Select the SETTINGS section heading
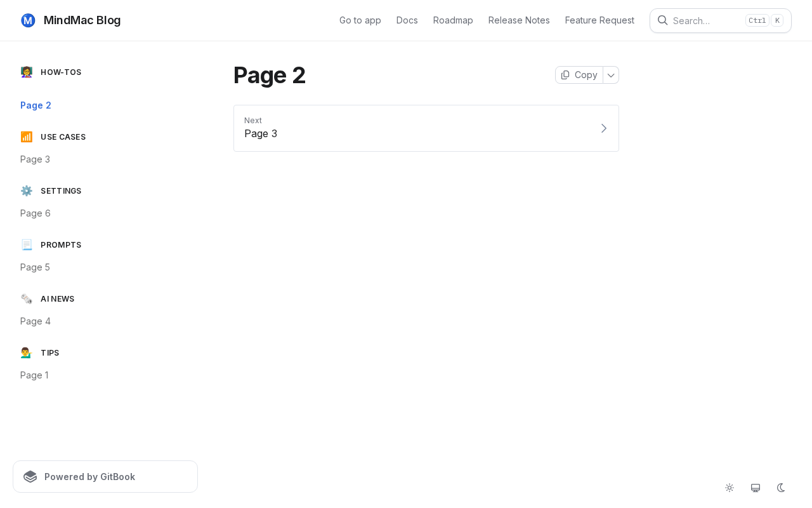Viewport: 812px width, 508px height. click(x=61, y=191)
